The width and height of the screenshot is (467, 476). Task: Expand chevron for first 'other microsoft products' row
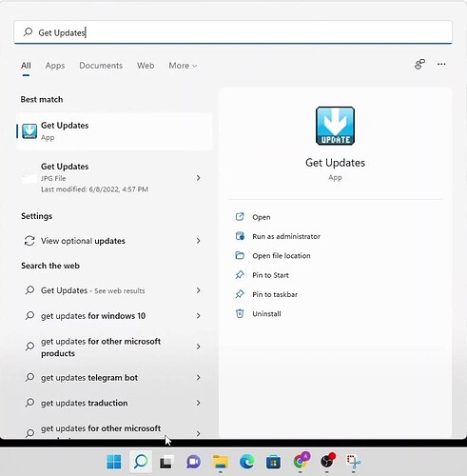[199, 347]
